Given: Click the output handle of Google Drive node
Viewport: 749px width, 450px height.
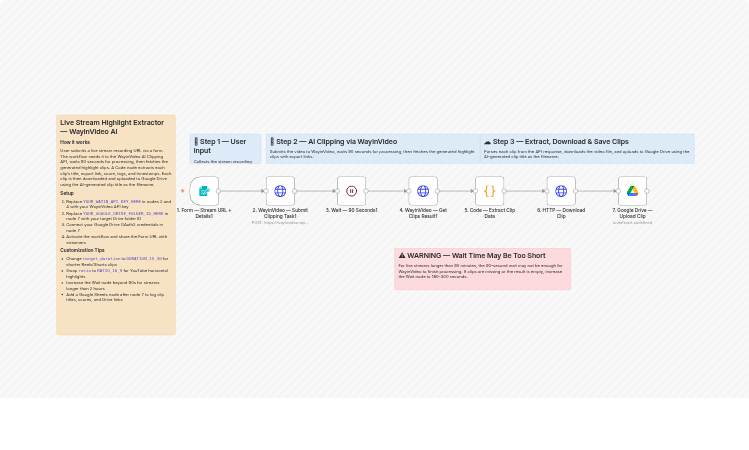Looking at the screenshot, I should click(x=647, y=191).
